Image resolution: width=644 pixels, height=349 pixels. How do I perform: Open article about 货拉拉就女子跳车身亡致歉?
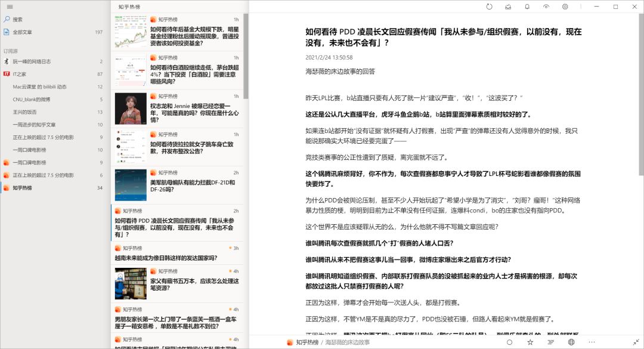tap(177, 147)
